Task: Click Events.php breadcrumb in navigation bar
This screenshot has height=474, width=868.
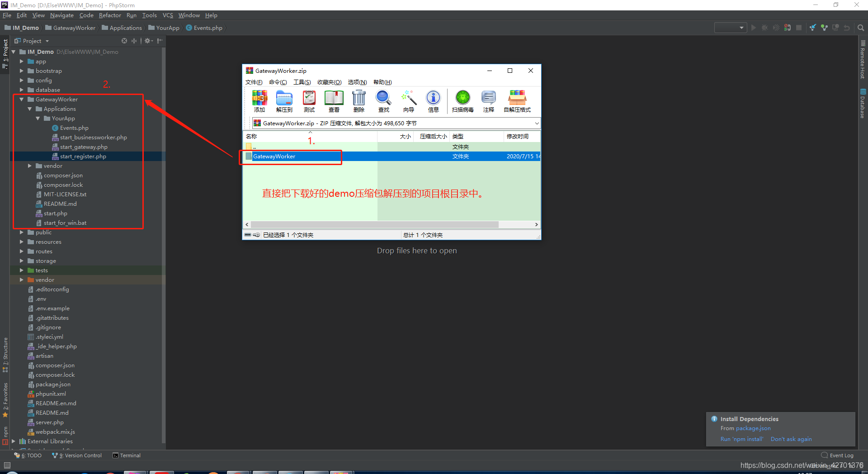Action: [x=204, y=28]
